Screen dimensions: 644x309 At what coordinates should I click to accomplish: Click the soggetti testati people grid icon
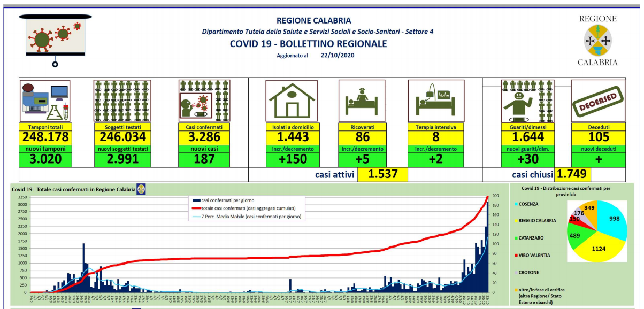122,101
